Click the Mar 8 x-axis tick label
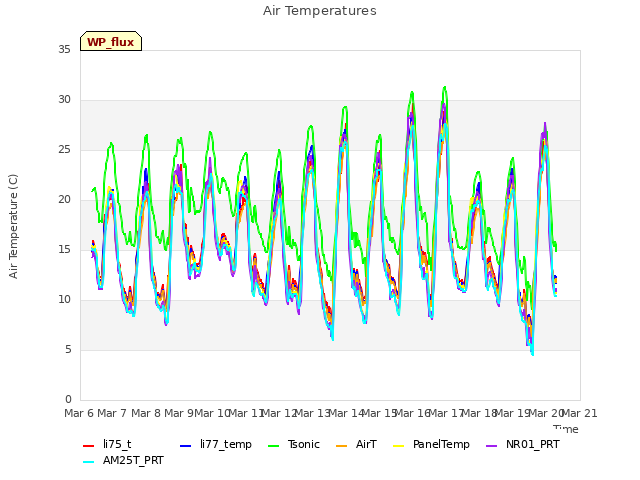 pyautogui.click(x=146, y=413)
